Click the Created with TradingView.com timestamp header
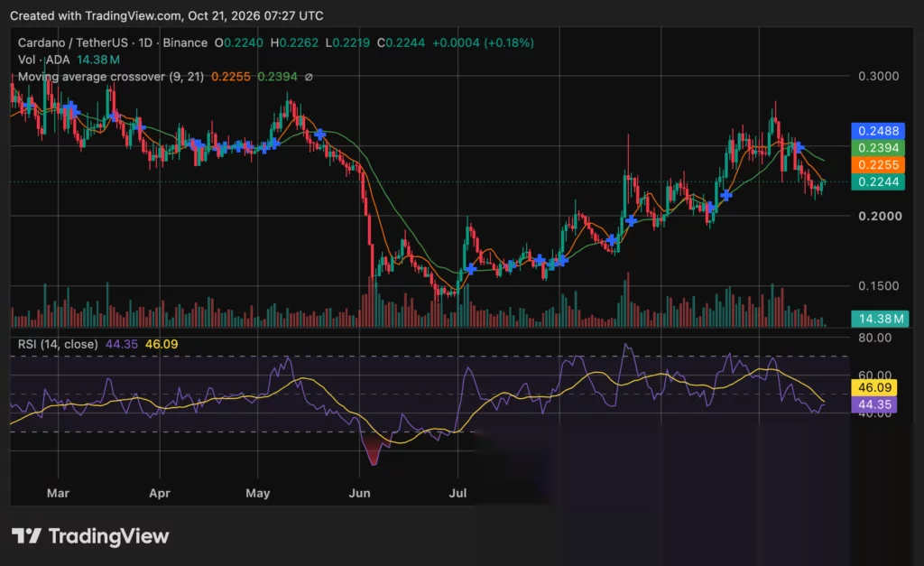 pyautogui.click(x=167, y=16)
